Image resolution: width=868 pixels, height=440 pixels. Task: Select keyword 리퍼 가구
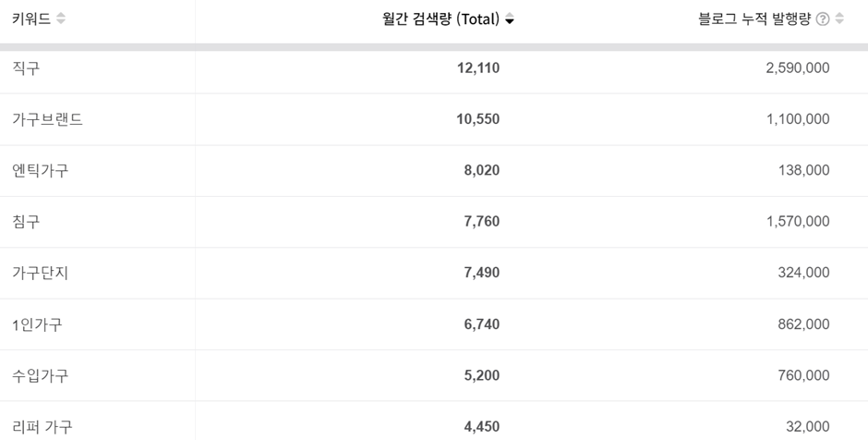(x=42, y=427)
